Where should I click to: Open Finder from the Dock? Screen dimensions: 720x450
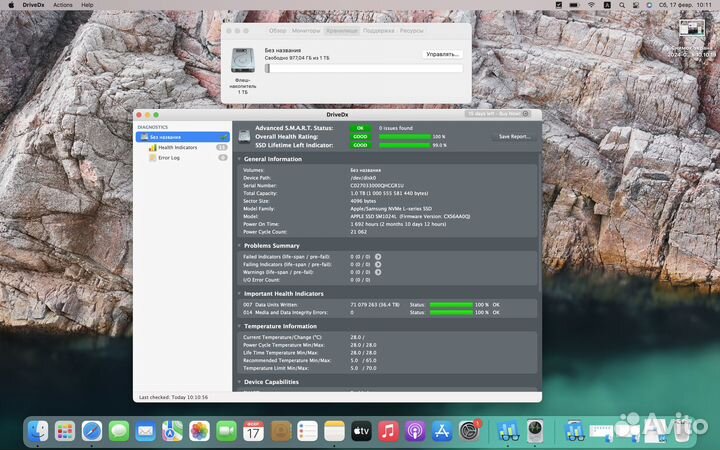tap(38, 431)
